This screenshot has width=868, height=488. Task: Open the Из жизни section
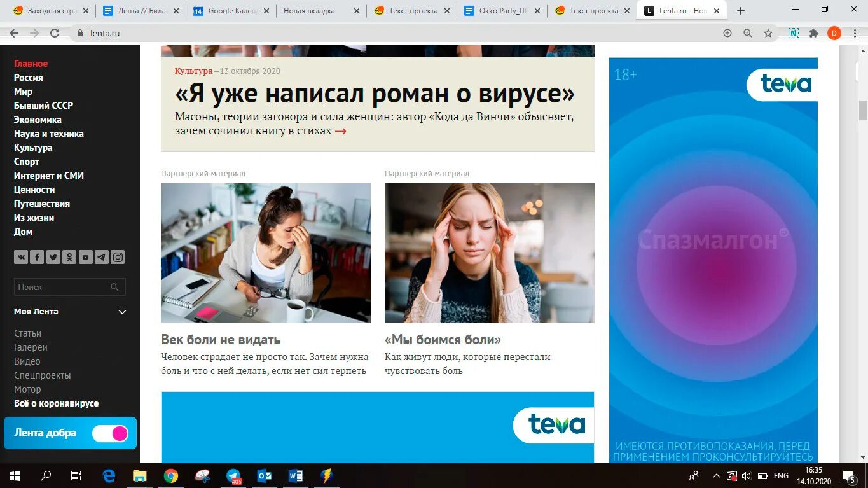click(34, 218)
